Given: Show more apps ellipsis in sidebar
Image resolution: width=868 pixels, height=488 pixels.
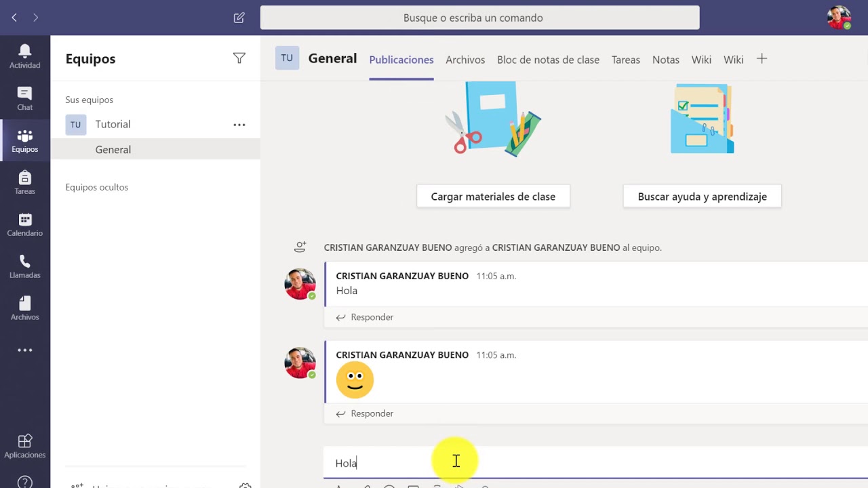Looking at the screenshot, I should pos(24,350).
